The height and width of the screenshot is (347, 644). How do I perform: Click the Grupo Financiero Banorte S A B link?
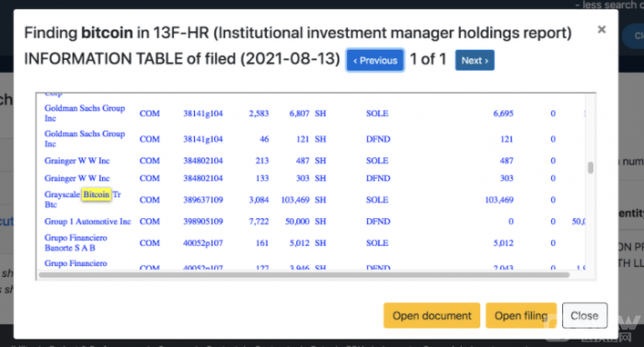click(x=75, y=243)
